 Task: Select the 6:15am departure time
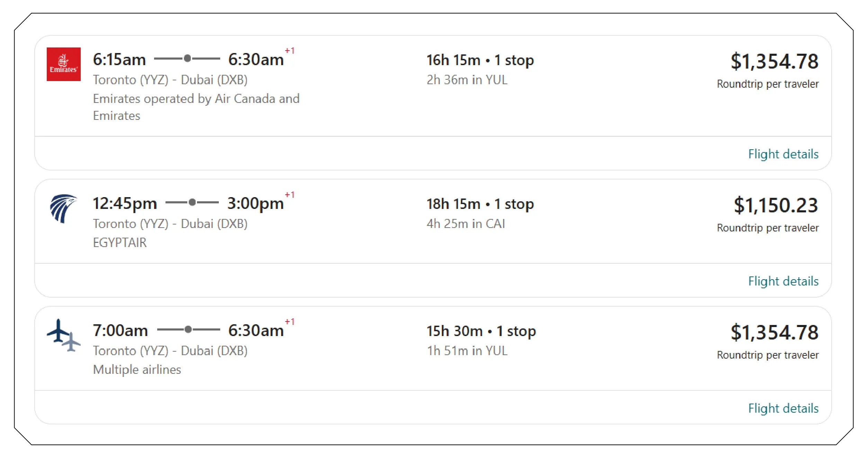click(x=119, y=60)
